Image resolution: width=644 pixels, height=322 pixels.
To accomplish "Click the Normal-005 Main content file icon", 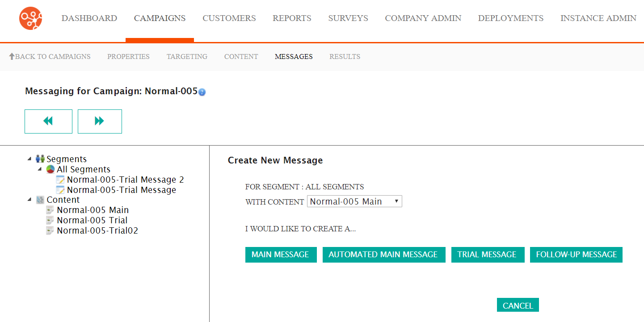I will pos(51,210).
